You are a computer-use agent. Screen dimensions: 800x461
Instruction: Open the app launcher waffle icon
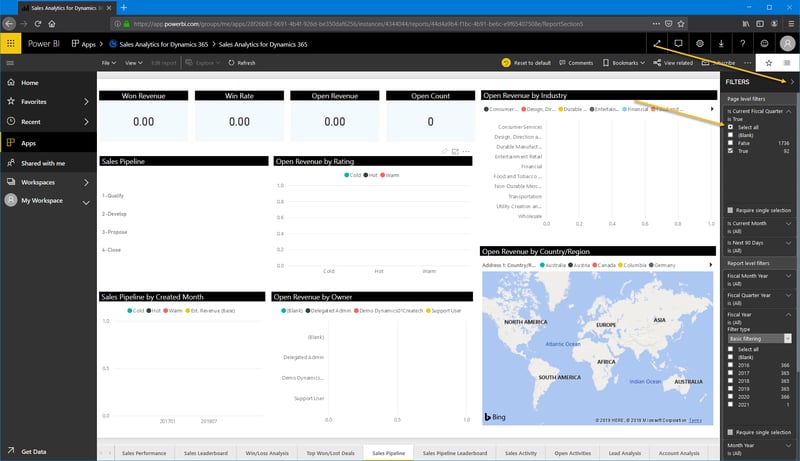coord(10,44)
